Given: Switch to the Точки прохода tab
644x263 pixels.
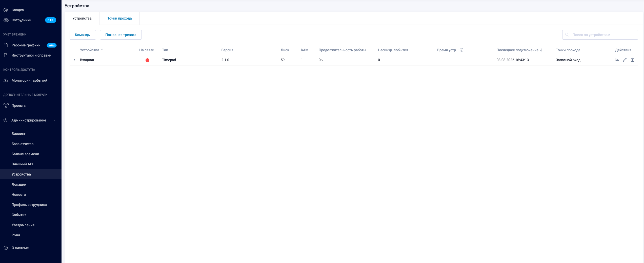Looking at the screenshot, I should click(119, 18).
